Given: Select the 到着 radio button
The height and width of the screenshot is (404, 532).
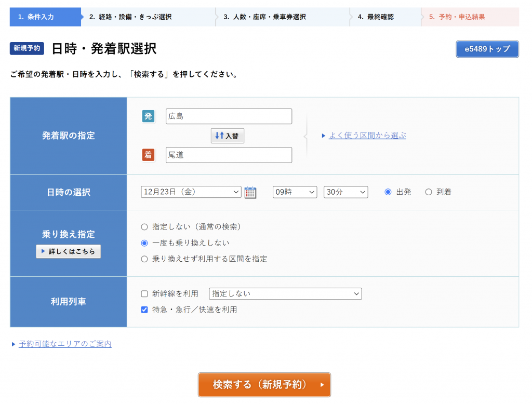Looking at the screenshot, I should click(429, 192).
